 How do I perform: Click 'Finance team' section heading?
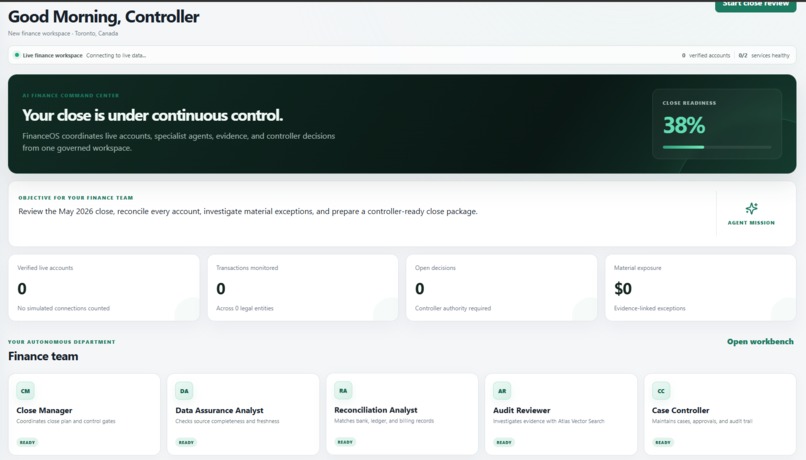pos(43,356)
